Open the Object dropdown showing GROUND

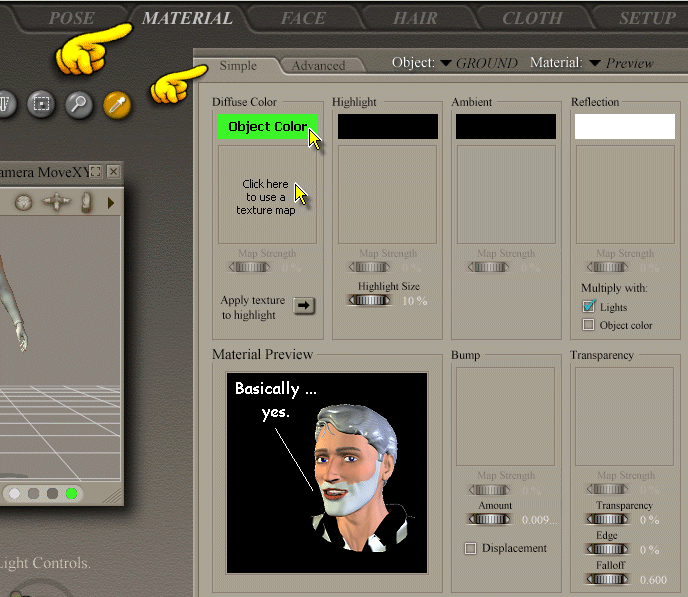tap(445, 63)
